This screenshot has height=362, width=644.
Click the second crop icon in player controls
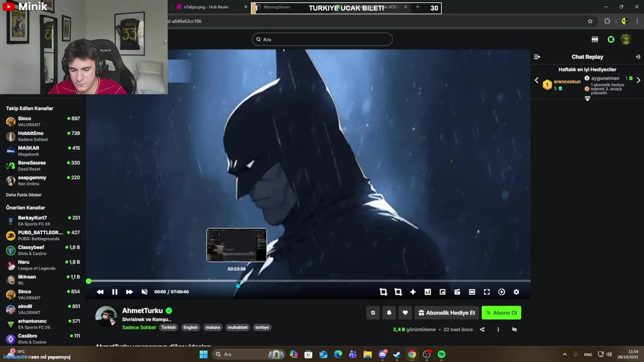[398, 292]
